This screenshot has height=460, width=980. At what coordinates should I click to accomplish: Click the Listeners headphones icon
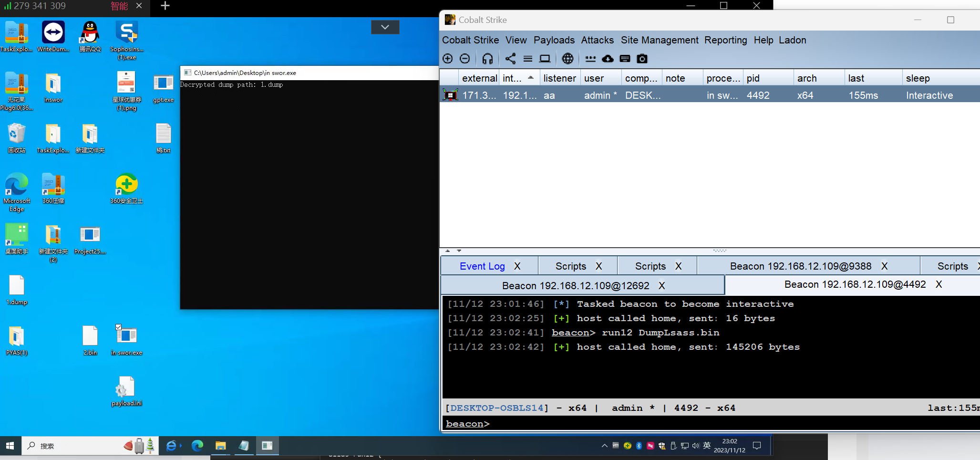point(487,58)
